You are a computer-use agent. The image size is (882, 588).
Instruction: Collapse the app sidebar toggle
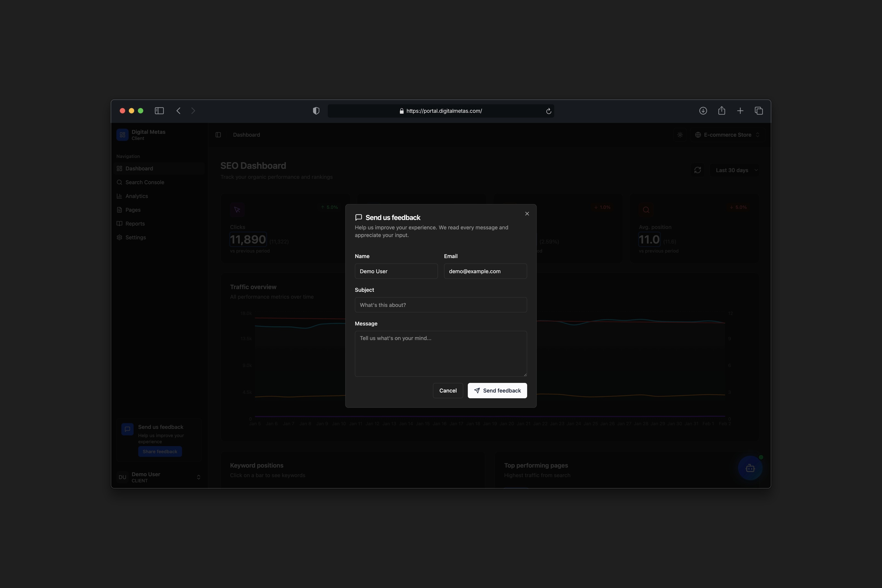pyautogui.click(x=218, y=135)
